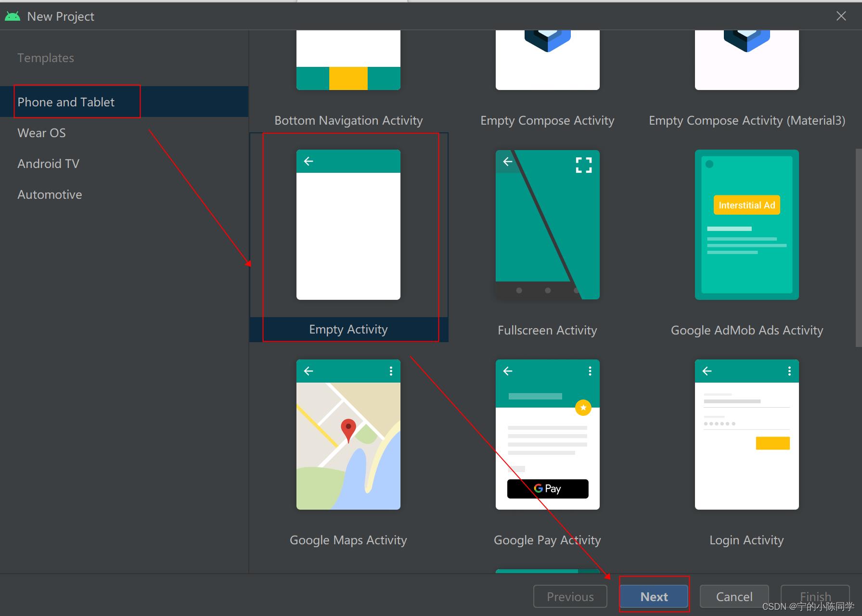The width and height of the screenshot is (862, 616).
Task: Select the Android TV template category
Action: [124, 164]
